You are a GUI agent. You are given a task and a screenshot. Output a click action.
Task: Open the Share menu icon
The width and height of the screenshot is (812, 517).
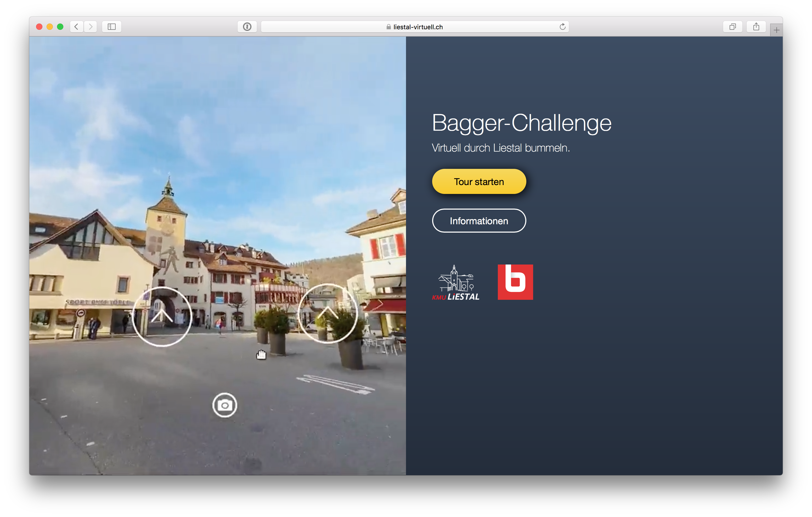point(756,27)
